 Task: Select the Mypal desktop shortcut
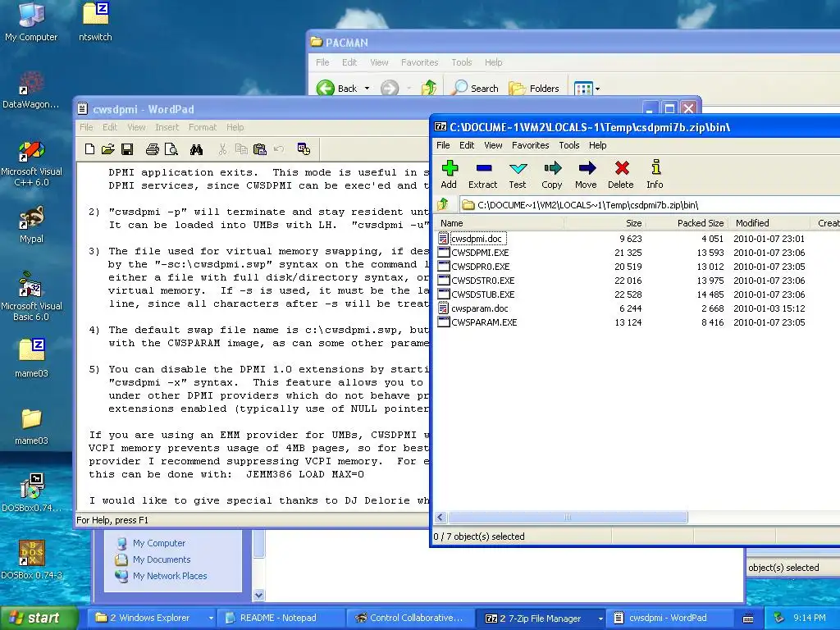coord(31,225)
